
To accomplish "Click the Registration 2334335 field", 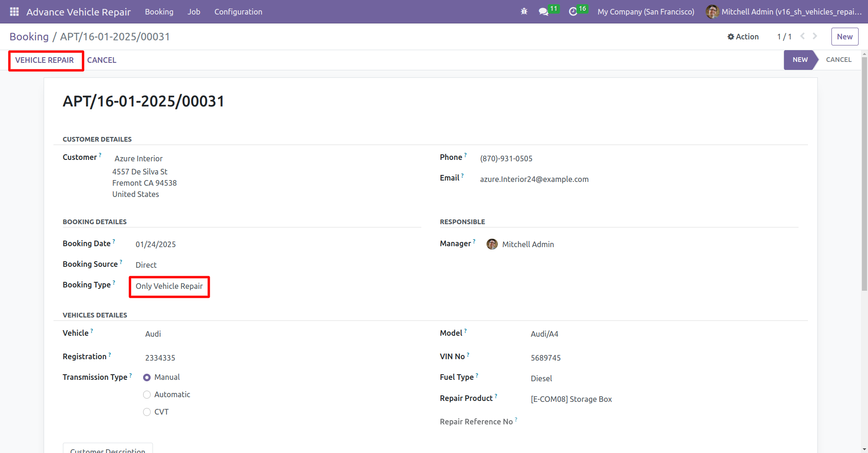I will point(160,358).
